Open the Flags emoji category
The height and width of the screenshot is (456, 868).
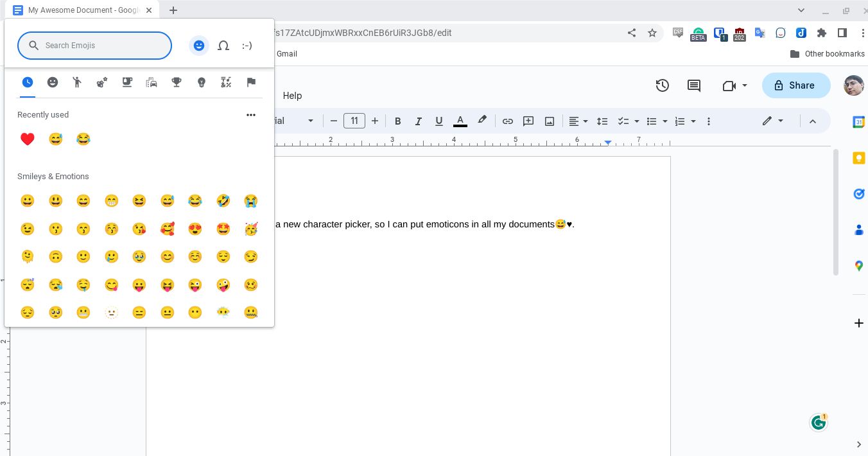tap(250, 82)
